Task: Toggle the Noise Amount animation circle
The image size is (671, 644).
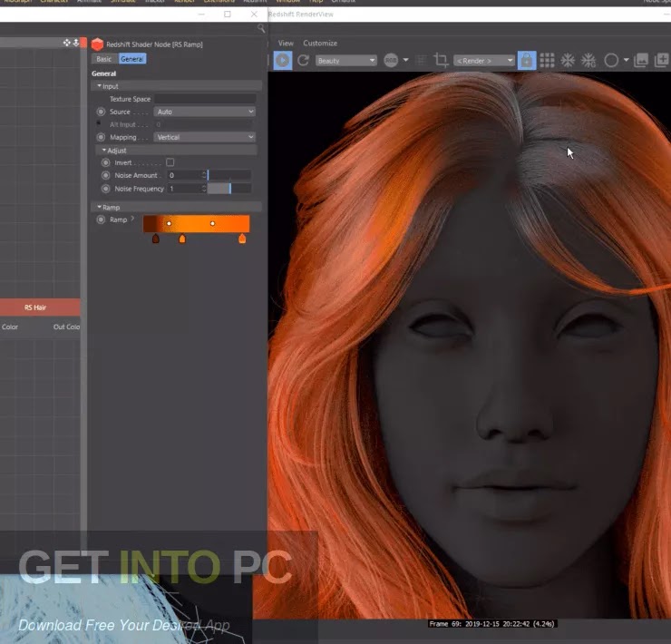Action: click(x=106, y=176)
